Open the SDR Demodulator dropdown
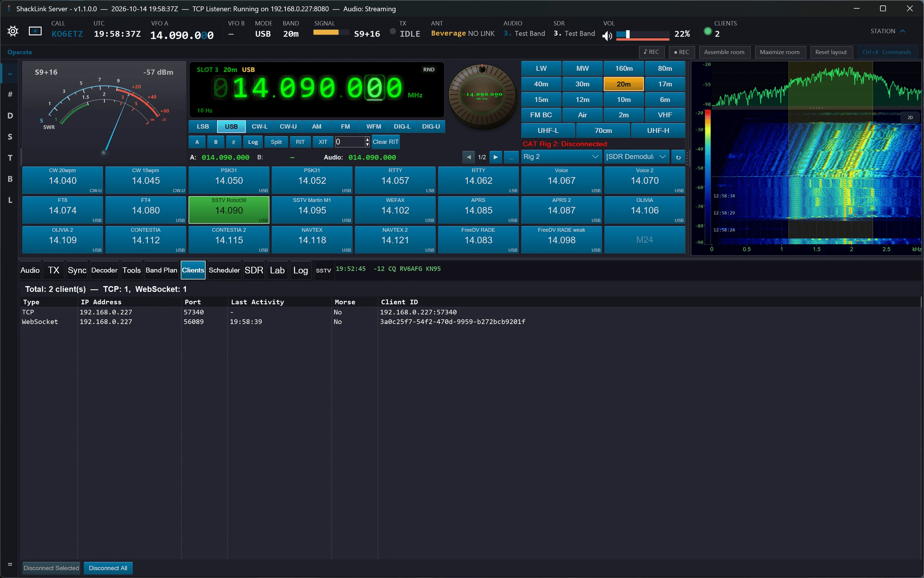The height and width of the screenshot is (578, 924). point(636,157)
